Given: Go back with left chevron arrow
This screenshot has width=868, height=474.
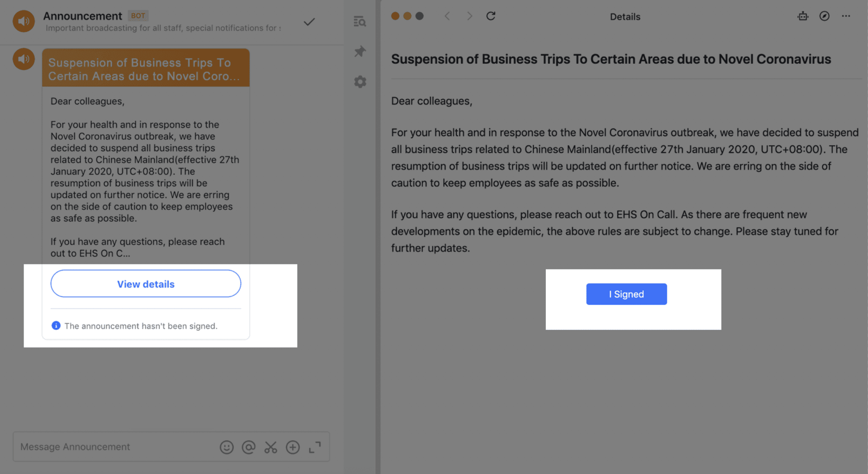Looking at the screenshot, I should point(447,16).
